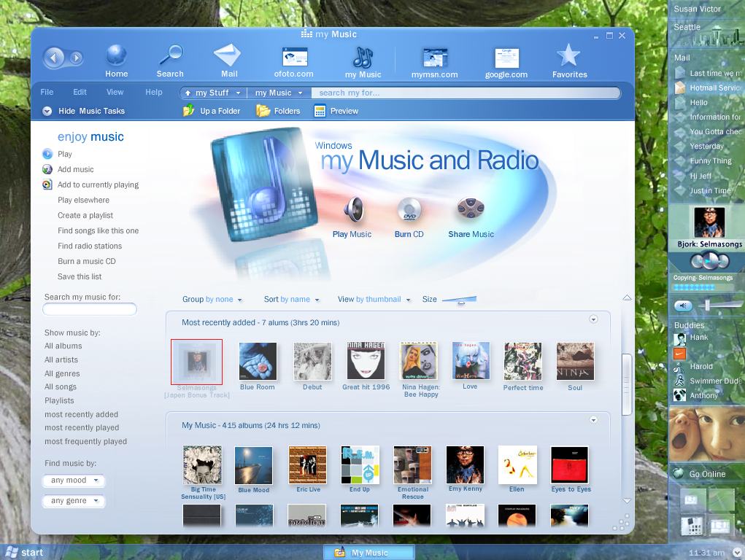The height and width of the screenshot is (560, 745).
Task: Switch to My Music in the taskbar
Action: tap(369, 553)
